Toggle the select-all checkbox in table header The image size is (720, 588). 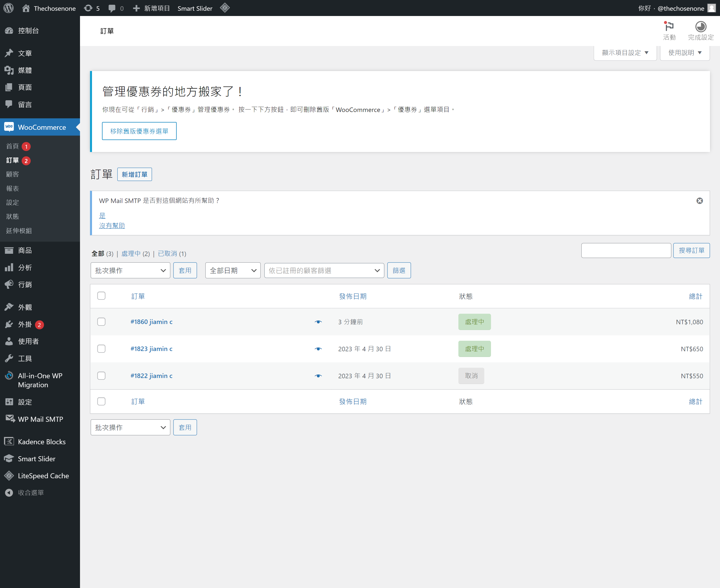[101, 296]
